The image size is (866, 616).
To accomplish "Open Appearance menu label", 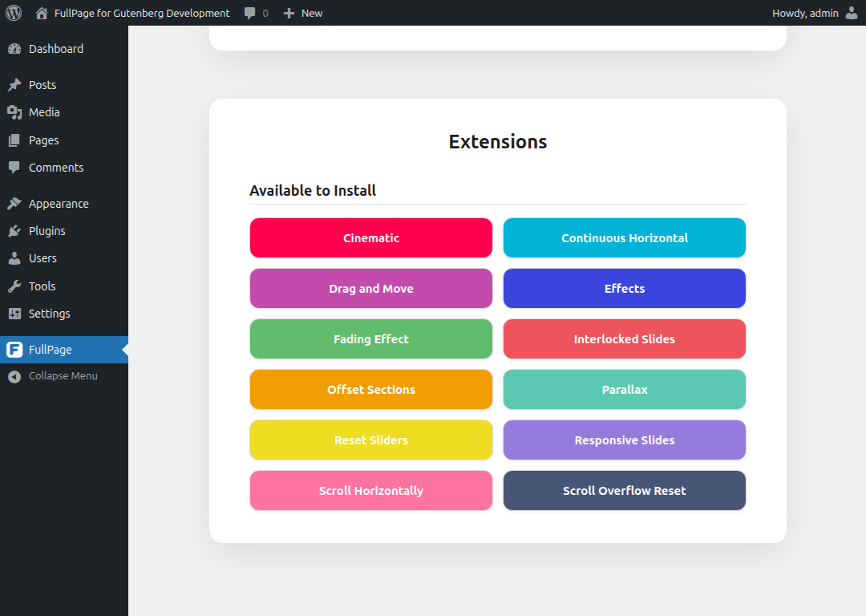I will 59,204.
